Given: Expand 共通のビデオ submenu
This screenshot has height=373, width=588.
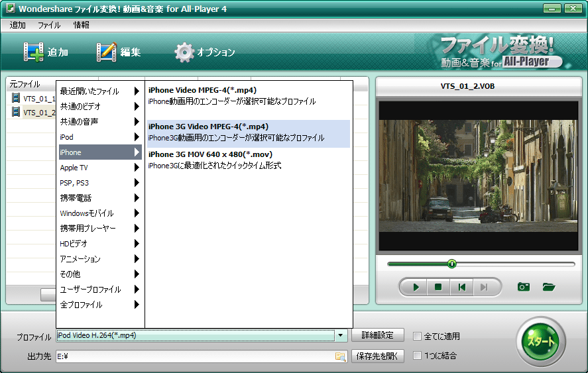Looking at the screenshot, I should click(x=99, y=107).
